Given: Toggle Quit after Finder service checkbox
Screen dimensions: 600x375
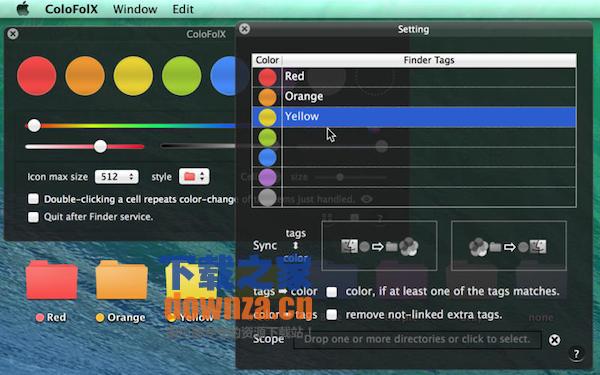Looking at the screenshot, I should point(33,217).
